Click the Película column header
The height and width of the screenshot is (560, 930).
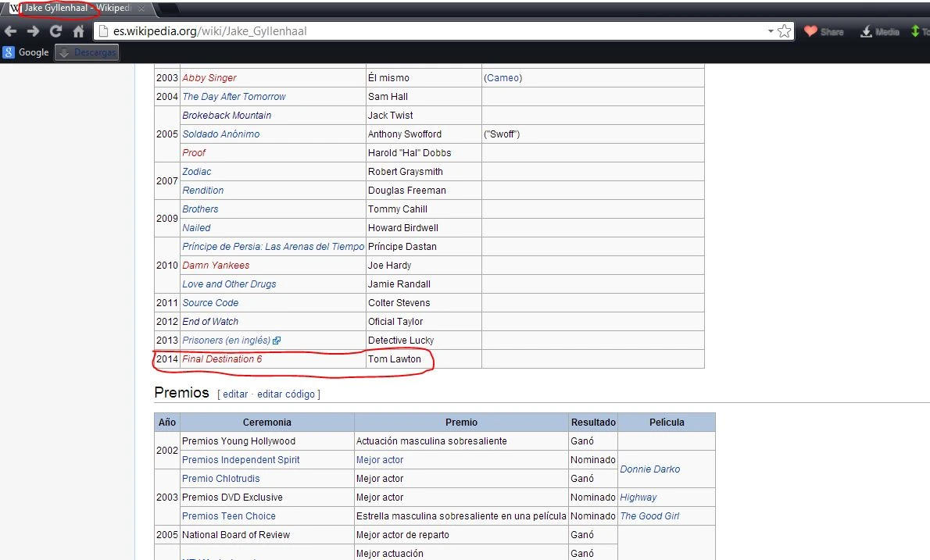[x=667, y=423]
